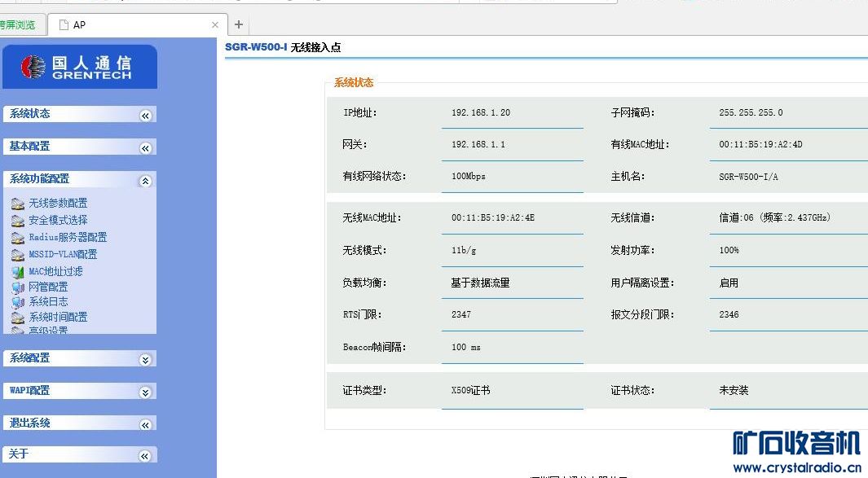Click the 11b/g wireless mode value
Viewport: 868px width, 478px height.
coord(463,250)
